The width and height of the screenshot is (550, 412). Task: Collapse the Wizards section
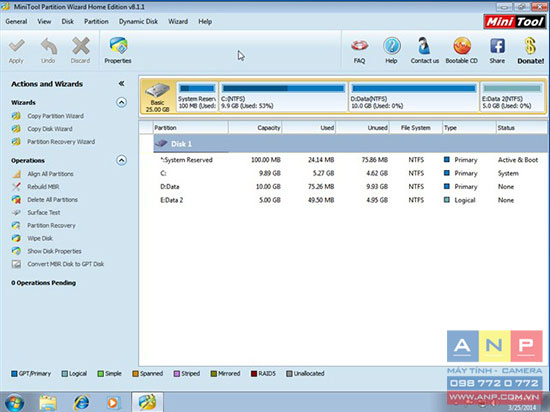click(x=121, y=102)
